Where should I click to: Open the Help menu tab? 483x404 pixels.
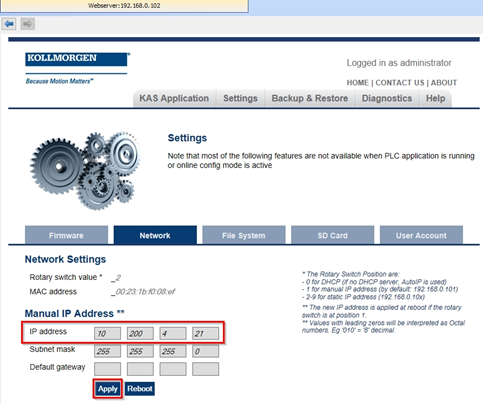[x=435, y=99]
